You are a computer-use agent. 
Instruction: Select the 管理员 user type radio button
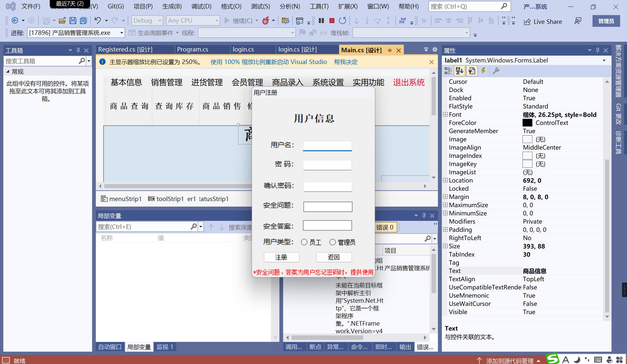(333, 242)
